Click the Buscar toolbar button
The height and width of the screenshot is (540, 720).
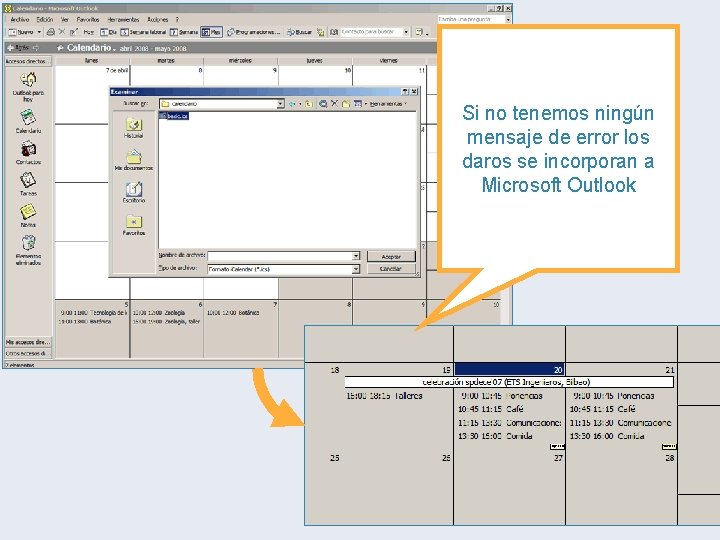[x=299, y=32]
